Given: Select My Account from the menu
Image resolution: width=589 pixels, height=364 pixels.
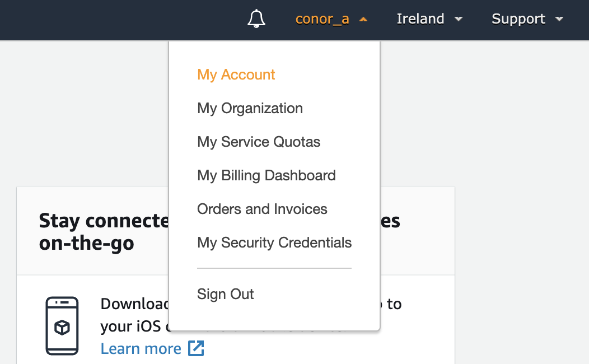Looking at the screenshot, I should click(x=236, y=74).
